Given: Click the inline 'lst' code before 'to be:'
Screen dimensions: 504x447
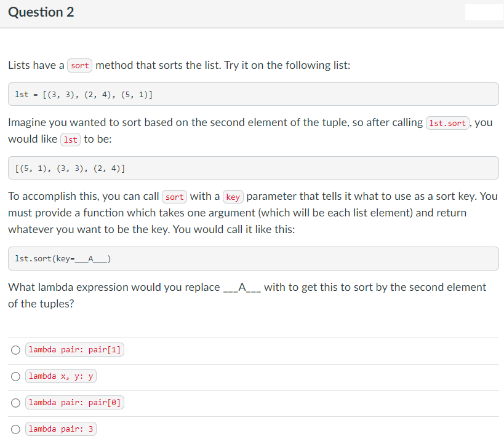Looking at the screenshot, I should tap(70, 140).
